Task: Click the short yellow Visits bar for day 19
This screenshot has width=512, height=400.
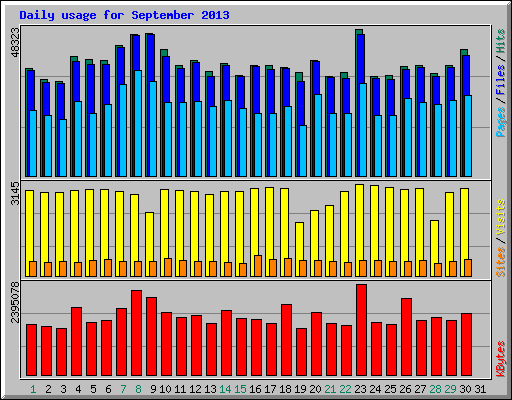Action: point(299,241)
